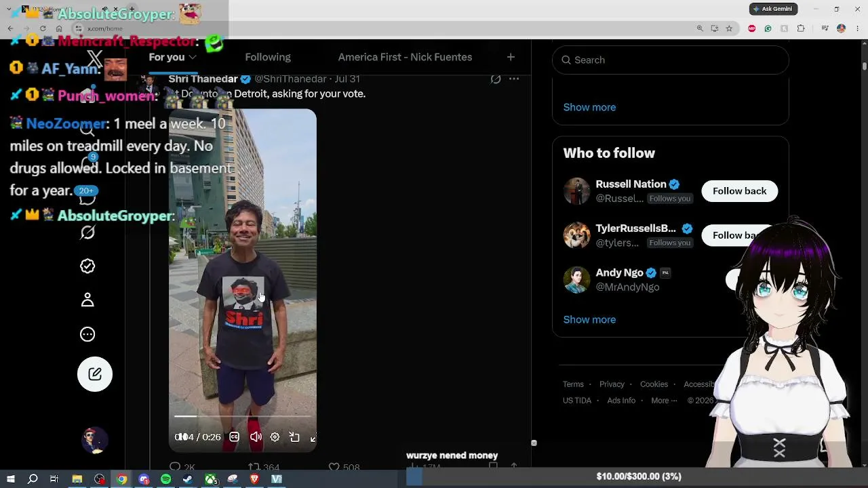Open the Ads Info footer link
Image resolution: width=868 pixels, height=488 pixels.
[621, 401]
